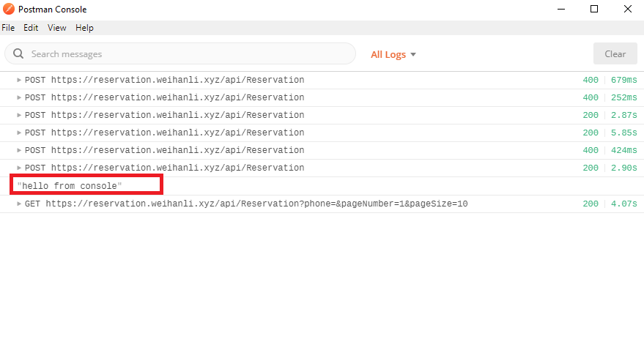This screenshot has width=644, height=361.
Task: Click status 400 on the 679ms row
Action: (x=591, y=80)
